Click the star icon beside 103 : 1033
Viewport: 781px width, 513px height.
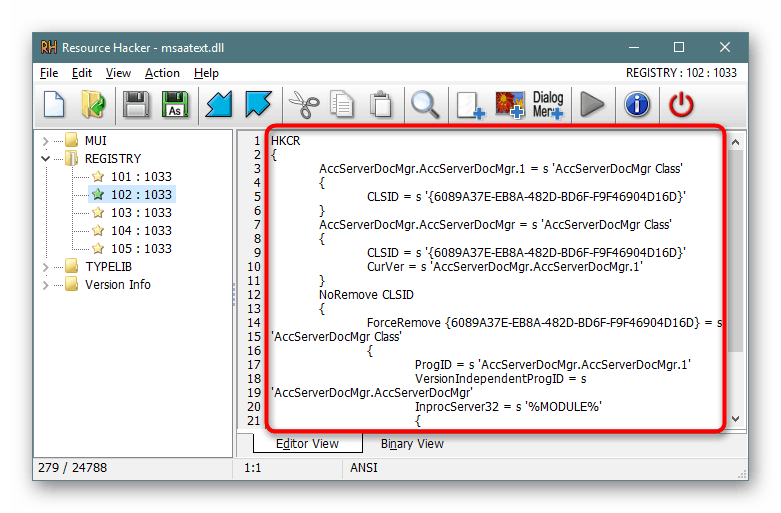click(x=98, y=213)
